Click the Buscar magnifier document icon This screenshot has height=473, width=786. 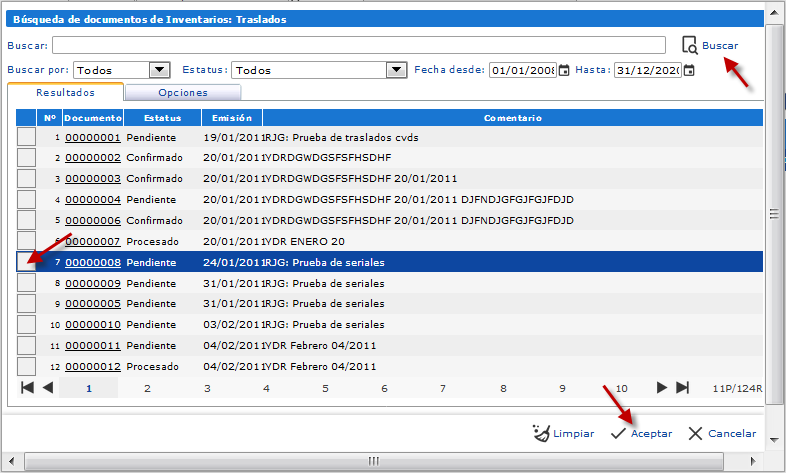pos(690,45)
